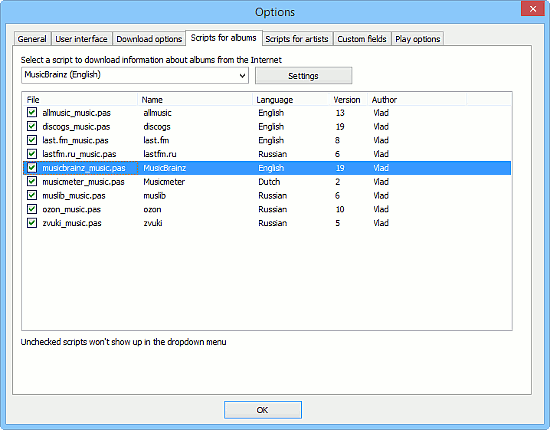This screenshot has width=550, height=430.
Task: Select the last.fm_music.pas file name
Action: click(x=75, y=140)
